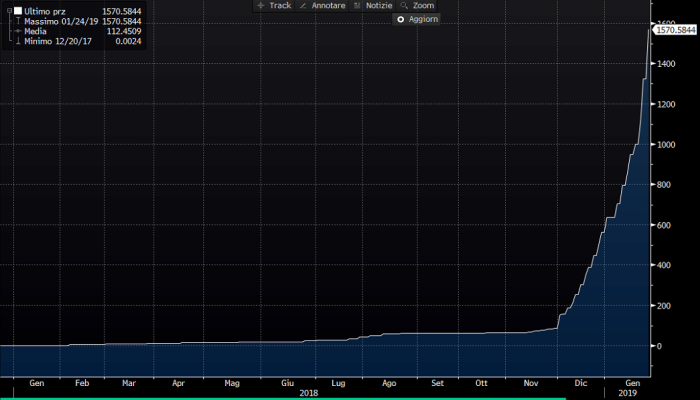Select the Zoom toolbar item

(417, 6)
